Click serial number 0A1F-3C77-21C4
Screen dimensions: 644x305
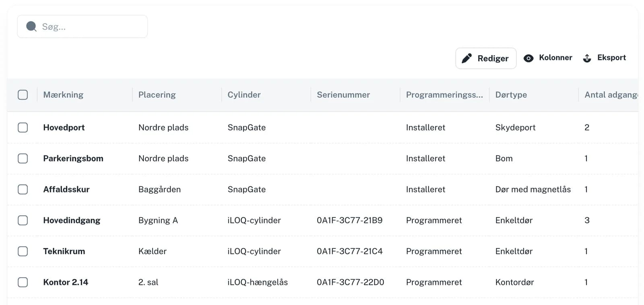[350, 251]
